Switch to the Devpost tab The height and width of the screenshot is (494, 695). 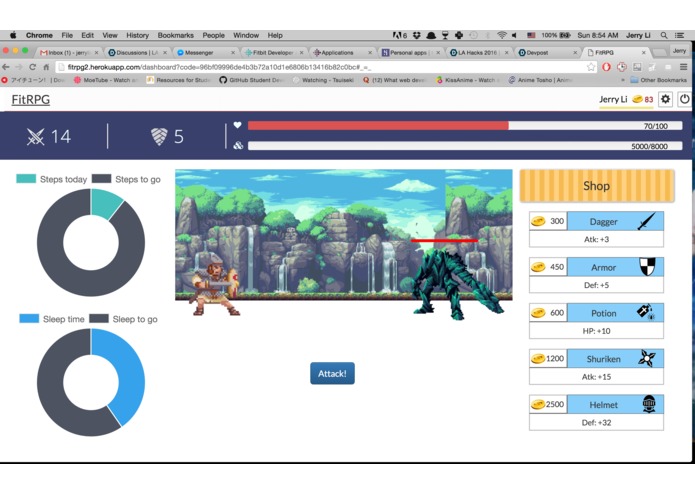pyautogui.click(x=548, y=52)
